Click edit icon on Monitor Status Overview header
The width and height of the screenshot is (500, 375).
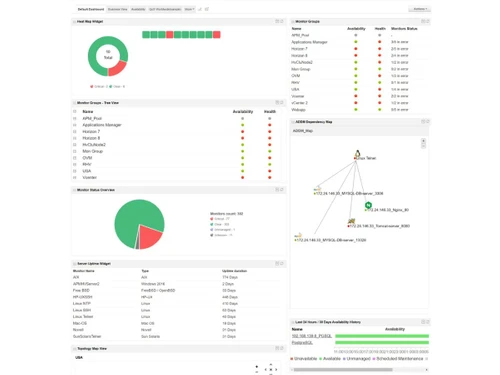click(x=277, y=190)
